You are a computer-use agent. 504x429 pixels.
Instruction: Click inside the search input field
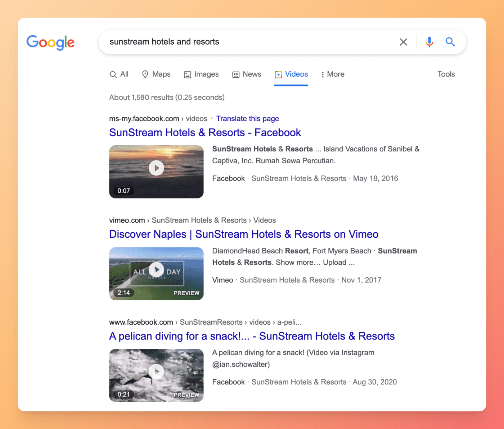(252, 42)
